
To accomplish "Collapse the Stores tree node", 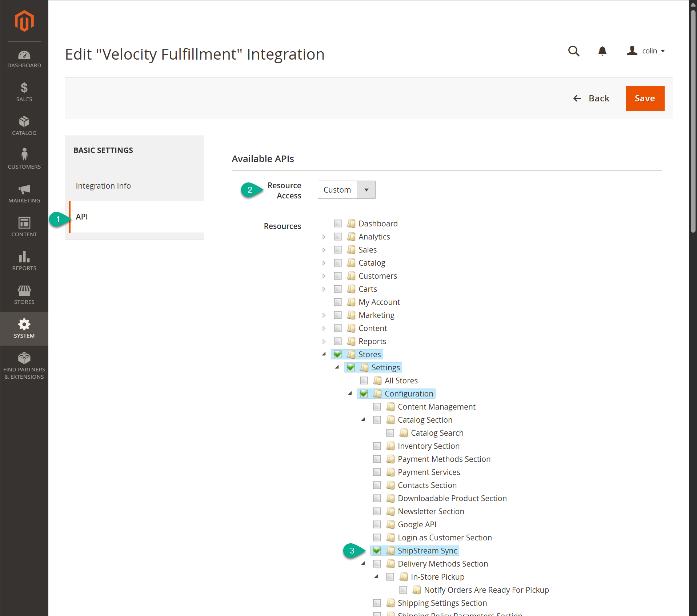I will pyautogui.click(x=324, y=354).
